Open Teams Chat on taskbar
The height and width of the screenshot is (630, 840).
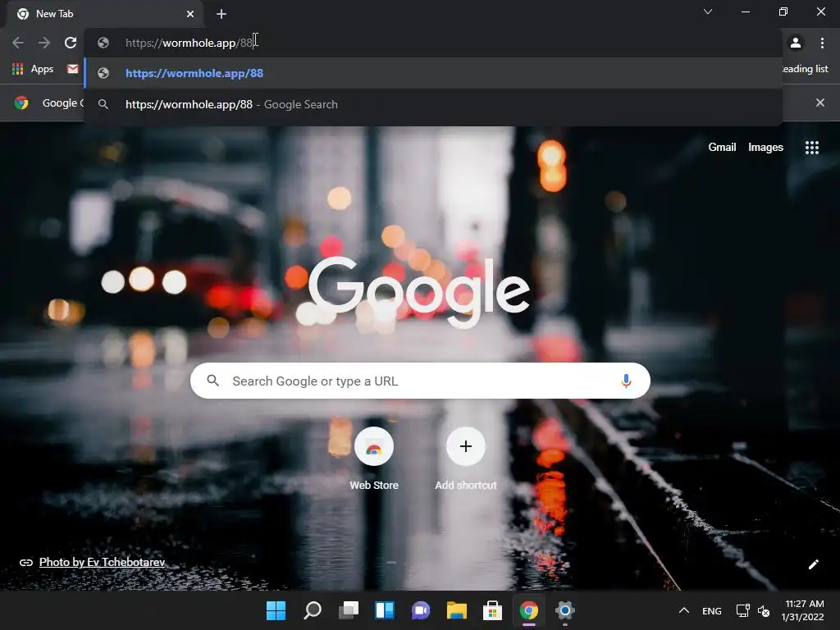pos(421,610)
